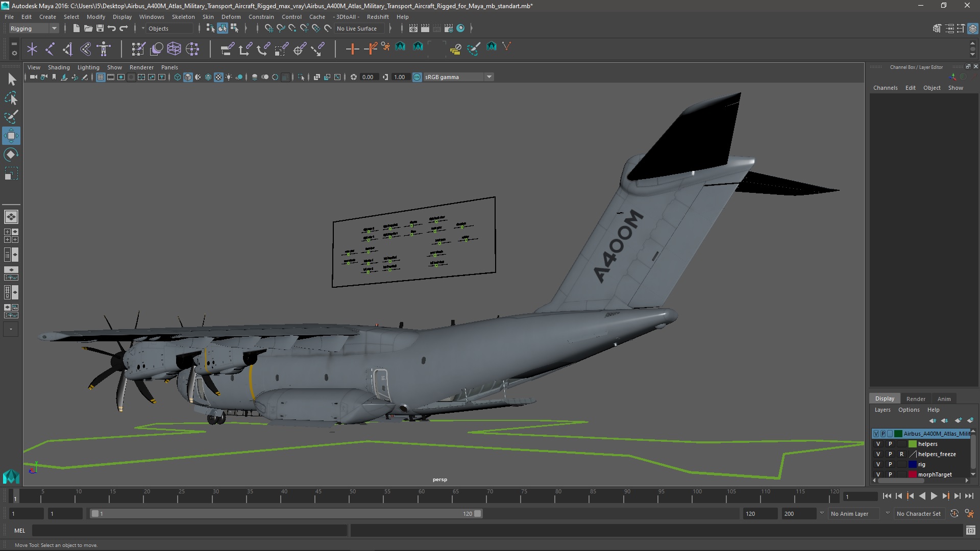
Task: Open the shelf options gear menu
Action: (14, 53)
